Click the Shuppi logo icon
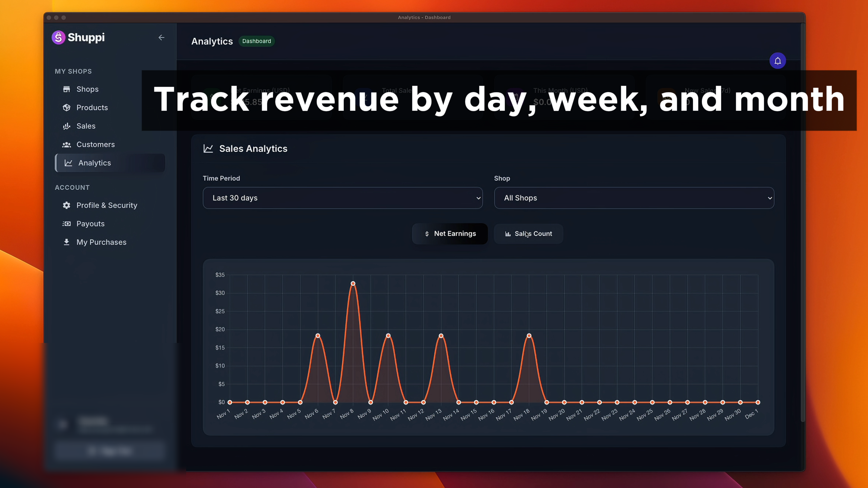868x488 pixels. 58,37
